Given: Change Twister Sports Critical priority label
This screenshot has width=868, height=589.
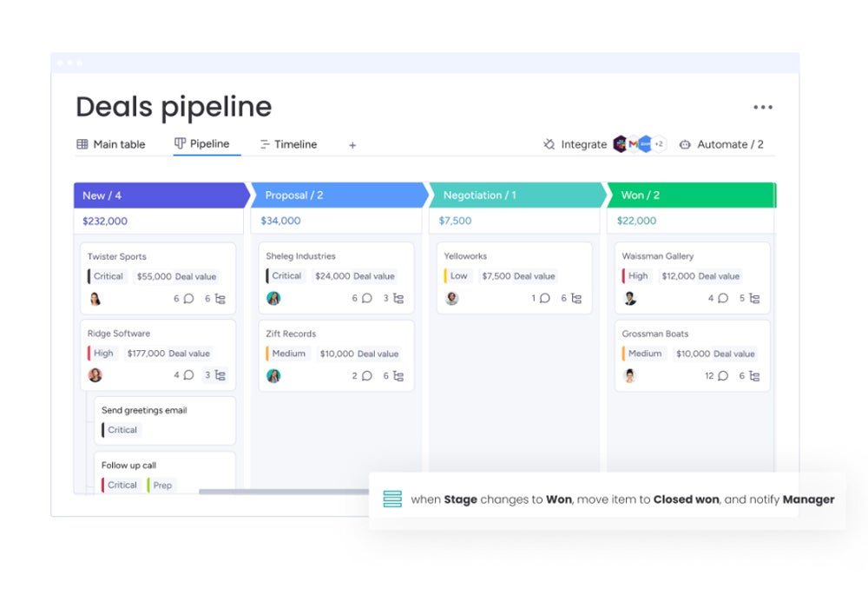Looking at the screenshot, I should pos(107,276).
